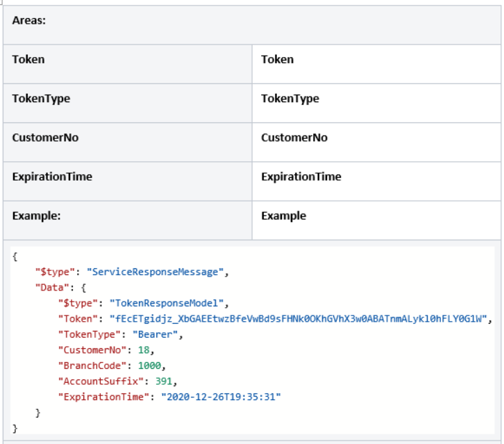
Task: Click the "Areas:" table header row
Action: (x=251, y=21)
